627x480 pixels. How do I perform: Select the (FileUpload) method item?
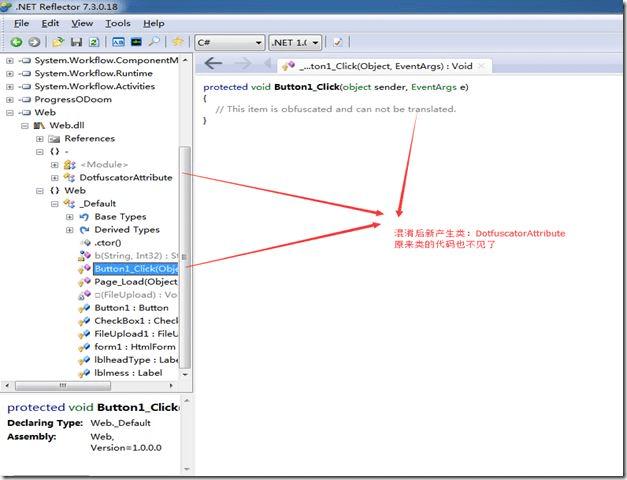pyautogui.click(x=136, y=295)
